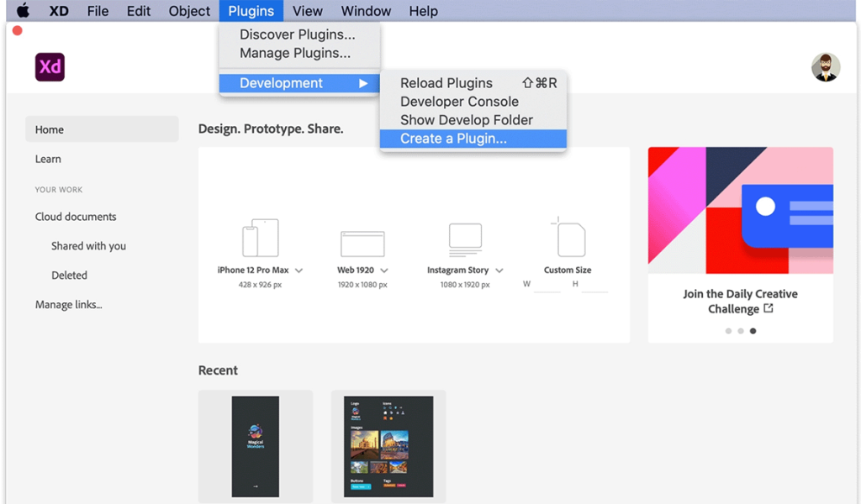Choose Create a Plugin option
This screenshot has width=861, height=504.
tap(473, 139)
